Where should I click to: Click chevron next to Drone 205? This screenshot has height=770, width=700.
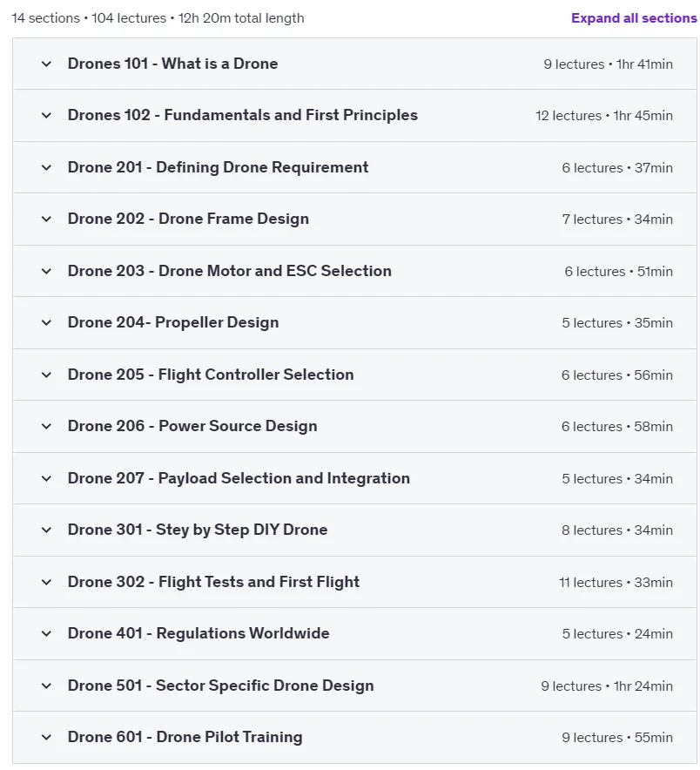click(46, 375)
